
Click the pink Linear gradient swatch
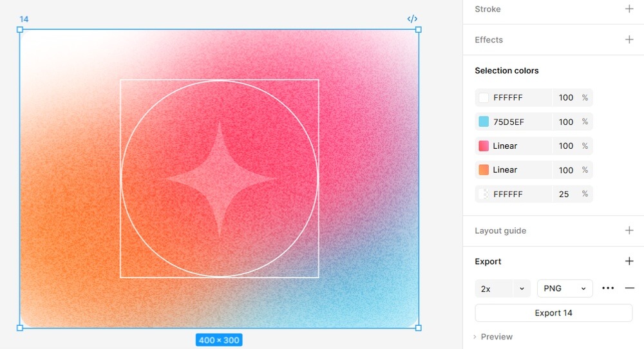(x=484, y=146)
